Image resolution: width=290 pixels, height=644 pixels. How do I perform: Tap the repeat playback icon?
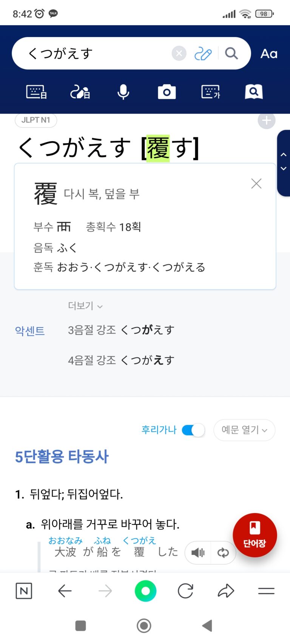tap(223, 553)
